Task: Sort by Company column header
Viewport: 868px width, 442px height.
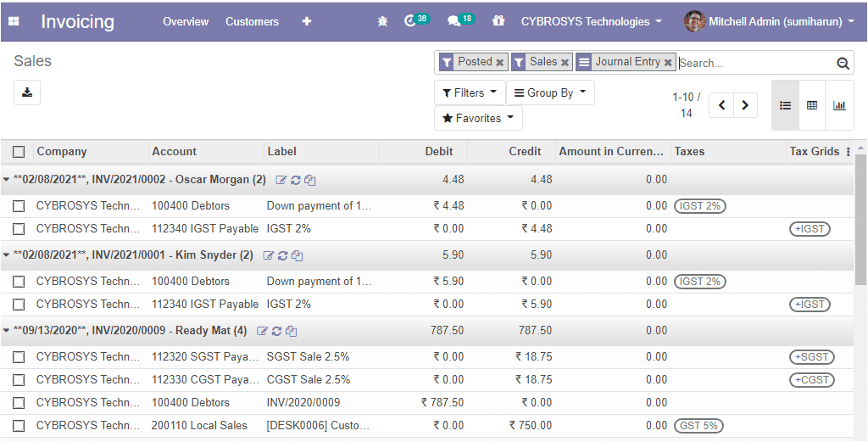Action: 92,152
